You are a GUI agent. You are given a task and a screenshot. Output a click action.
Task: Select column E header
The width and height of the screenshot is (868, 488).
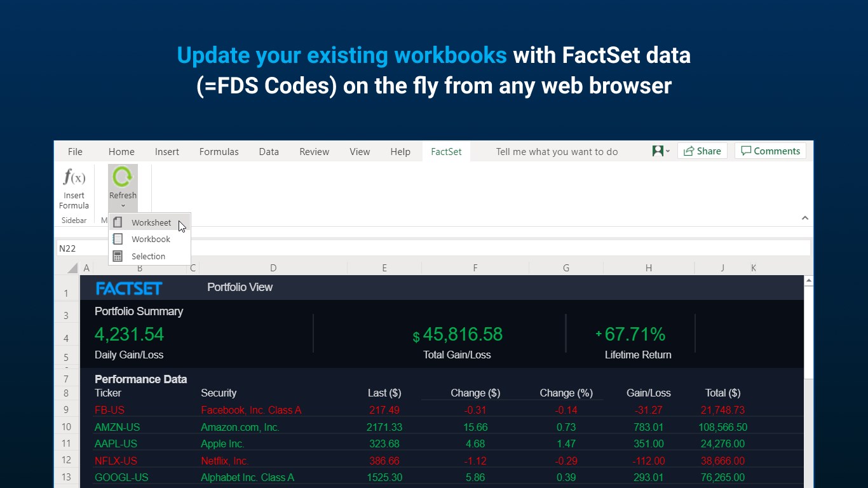tap(384, 268)
